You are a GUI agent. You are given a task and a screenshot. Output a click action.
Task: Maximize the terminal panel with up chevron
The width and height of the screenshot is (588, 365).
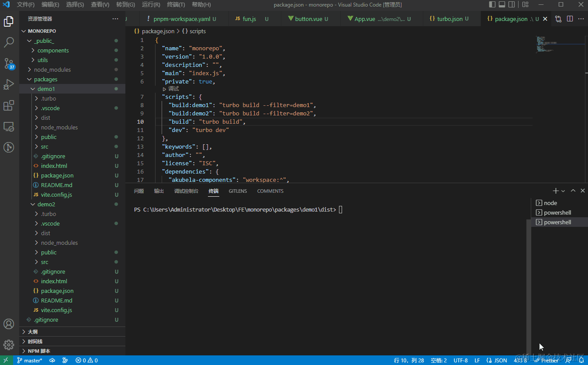coord(573,191)
